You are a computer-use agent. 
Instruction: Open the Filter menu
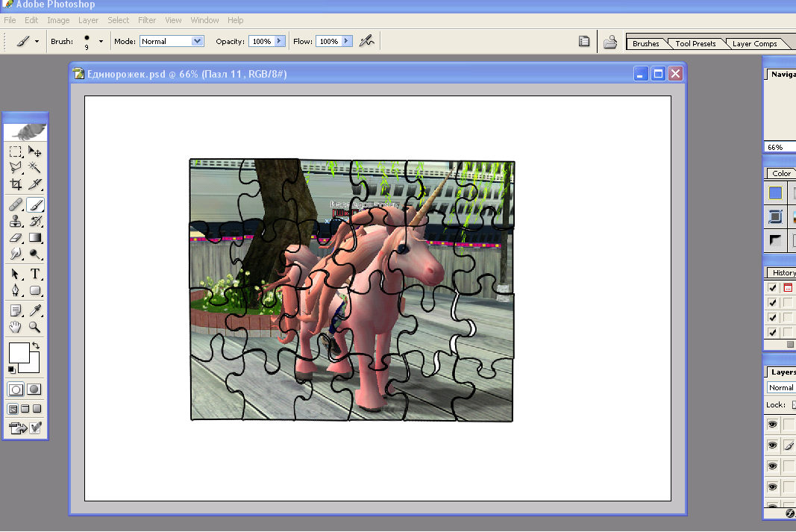[x=147, y=20]
